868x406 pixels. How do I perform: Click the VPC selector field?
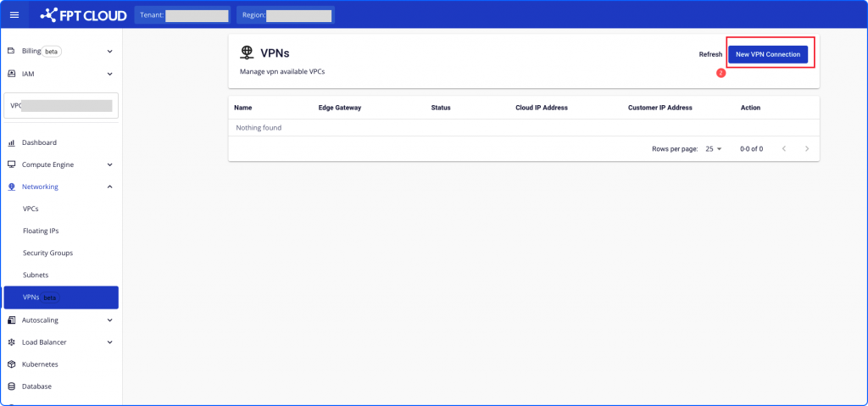tap(61, 106)
